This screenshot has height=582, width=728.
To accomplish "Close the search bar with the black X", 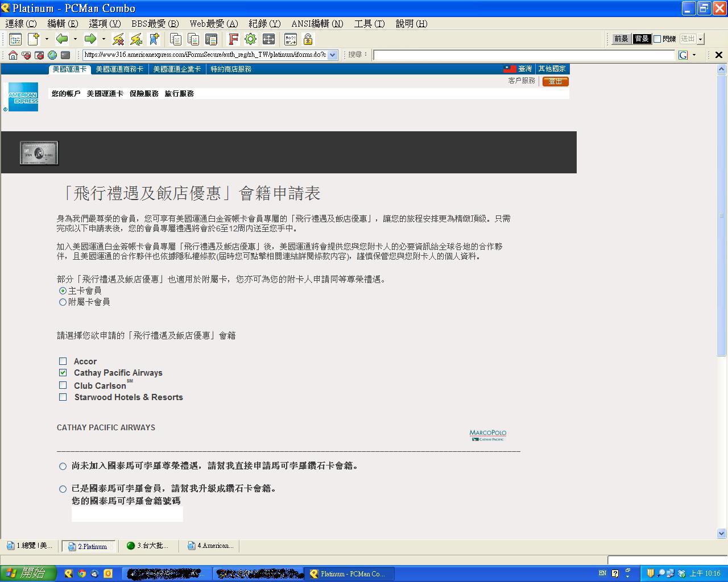I will (718, 55).
